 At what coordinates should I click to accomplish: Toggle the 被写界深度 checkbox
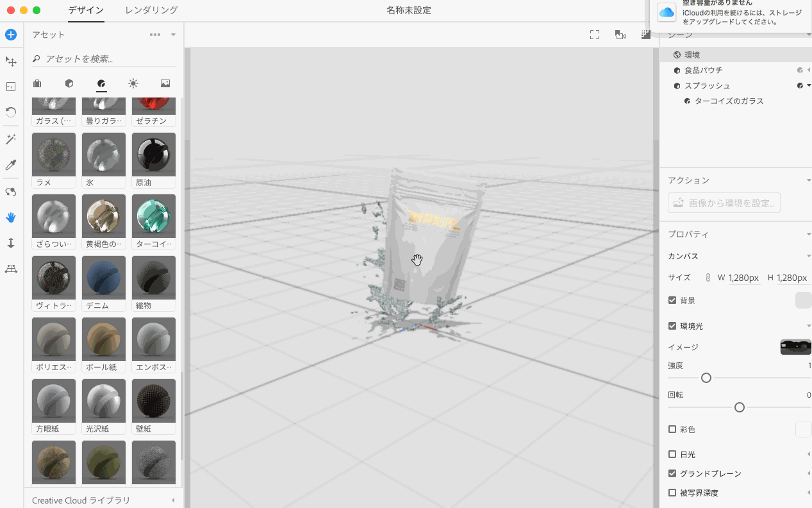pos(672,493)
